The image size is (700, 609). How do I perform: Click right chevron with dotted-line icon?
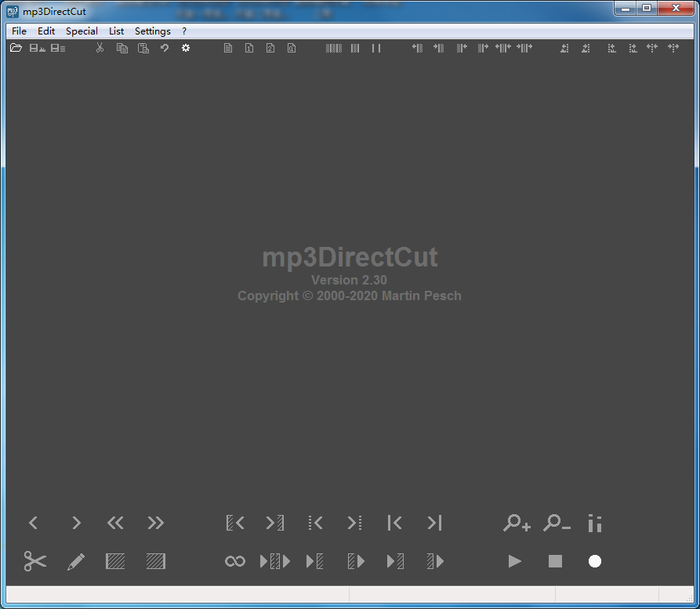[355, 523]
